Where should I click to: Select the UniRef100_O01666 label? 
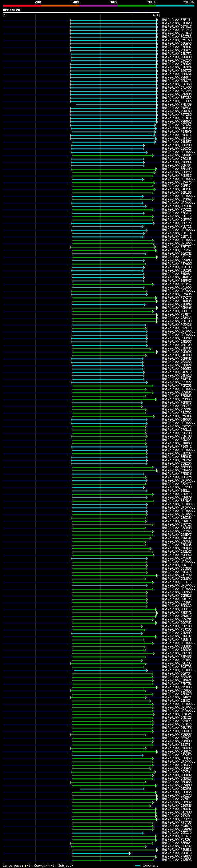click(x=176, y=287)
